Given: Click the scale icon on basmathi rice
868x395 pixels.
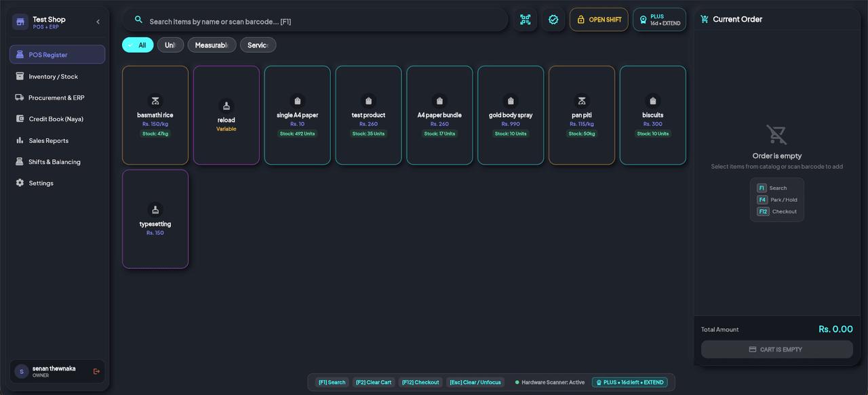Looking at the screenshot, I should coord(155,101).
